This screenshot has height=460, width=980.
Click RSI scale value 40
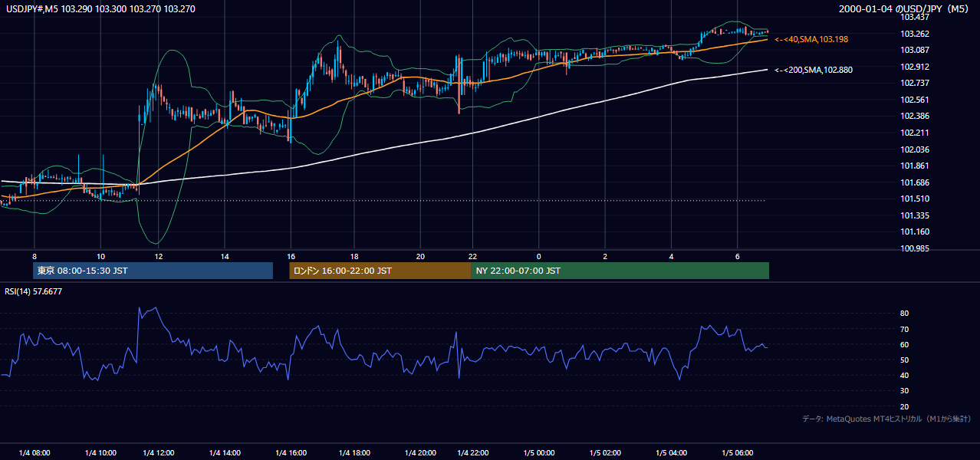coord(905,375)
